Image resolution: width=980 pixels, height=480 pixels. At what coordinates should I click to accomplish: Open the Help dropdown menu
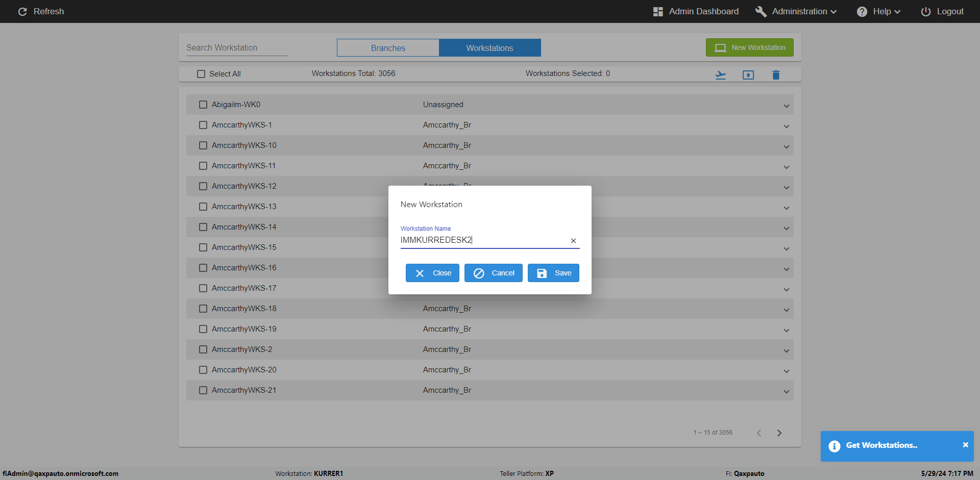878,11
